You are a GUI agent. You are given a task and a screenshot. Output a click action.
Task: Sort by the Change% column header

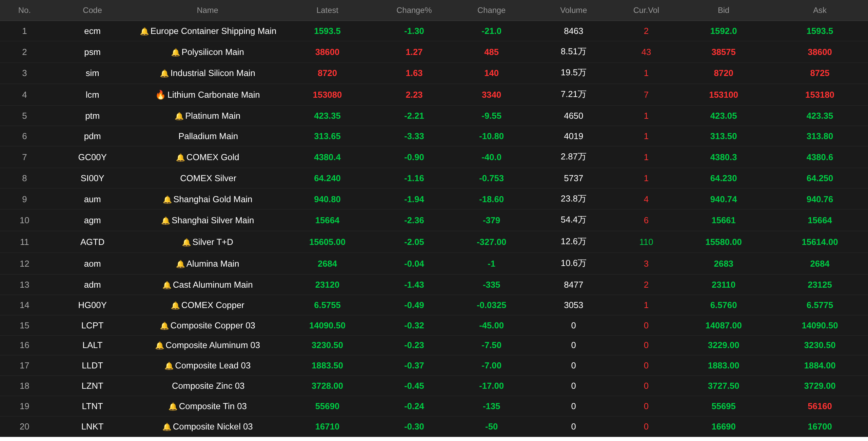click(414, 10)
